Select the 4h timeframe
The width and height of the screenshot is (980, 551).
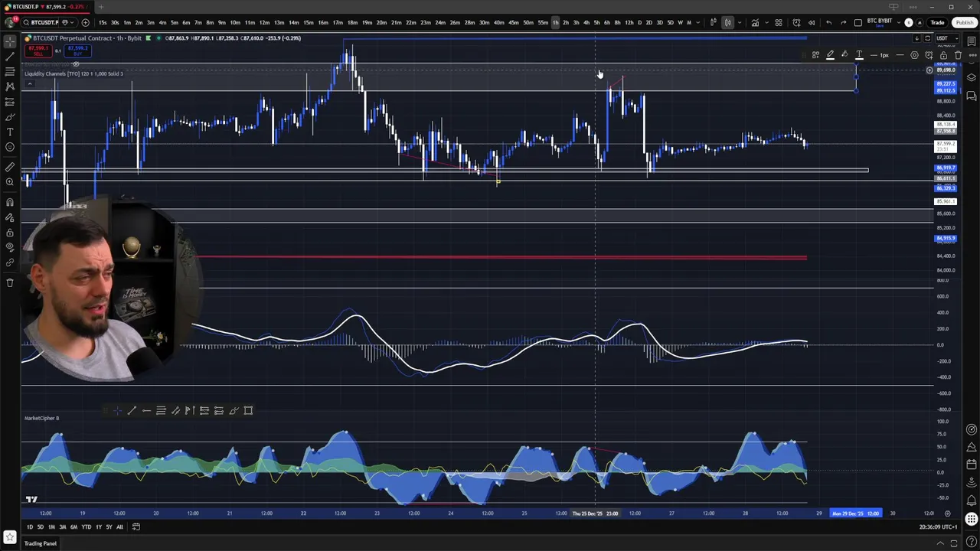[x=586, y=22]
